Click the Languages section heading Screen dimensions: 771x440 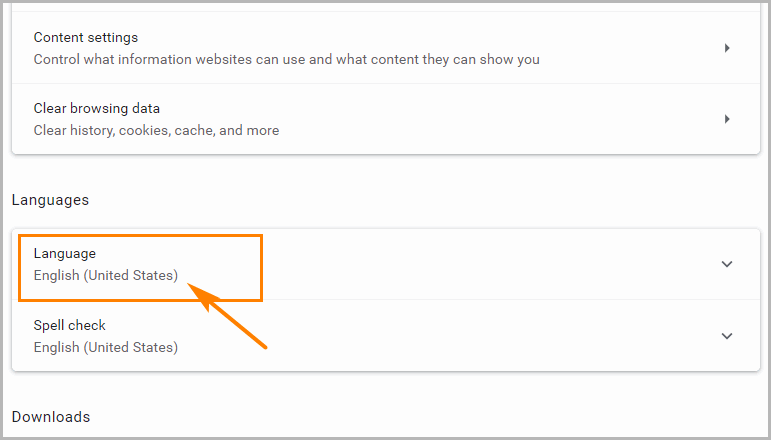pos(50,200)
